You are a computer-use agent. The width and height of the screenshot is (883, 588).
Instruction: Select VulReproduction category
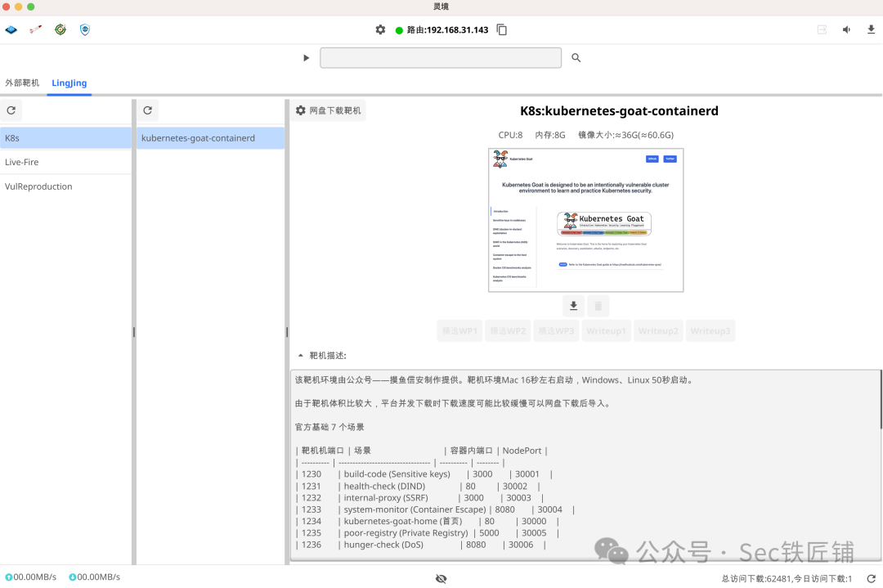[x=65, y=186]
